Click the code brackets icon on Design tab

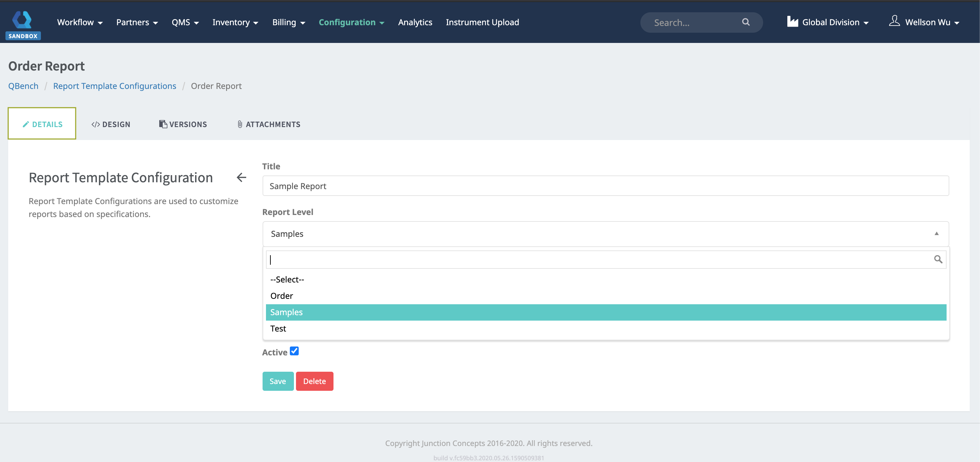(x=95, y=124)
